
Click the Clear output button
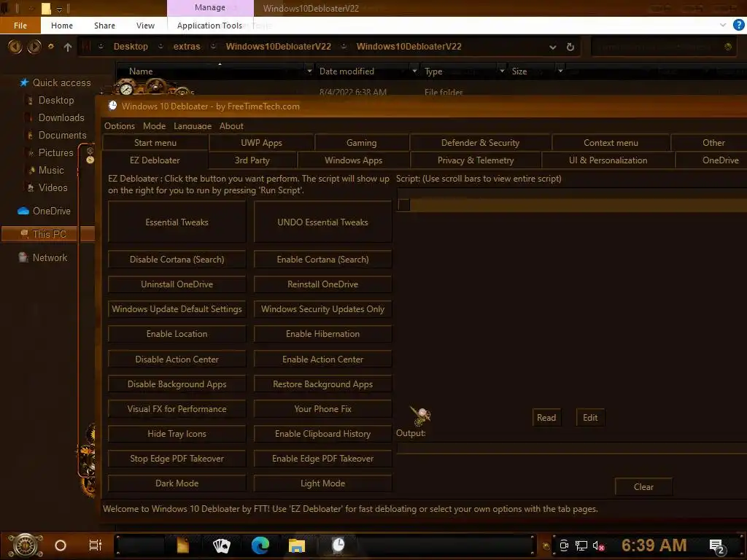click(643, 487)
